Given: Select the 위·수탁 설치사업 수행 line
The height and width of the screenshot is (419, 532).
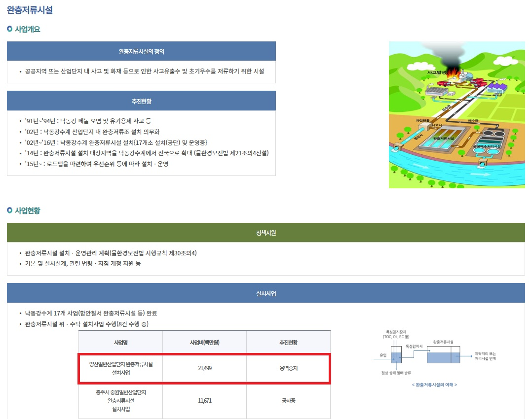Looking at the screenshot, I should [87, 324].
